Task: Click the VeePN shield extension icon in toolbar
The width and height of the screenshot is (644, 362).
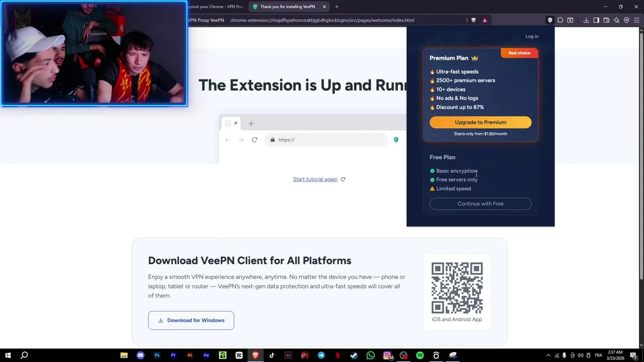Action: (550, 20)
